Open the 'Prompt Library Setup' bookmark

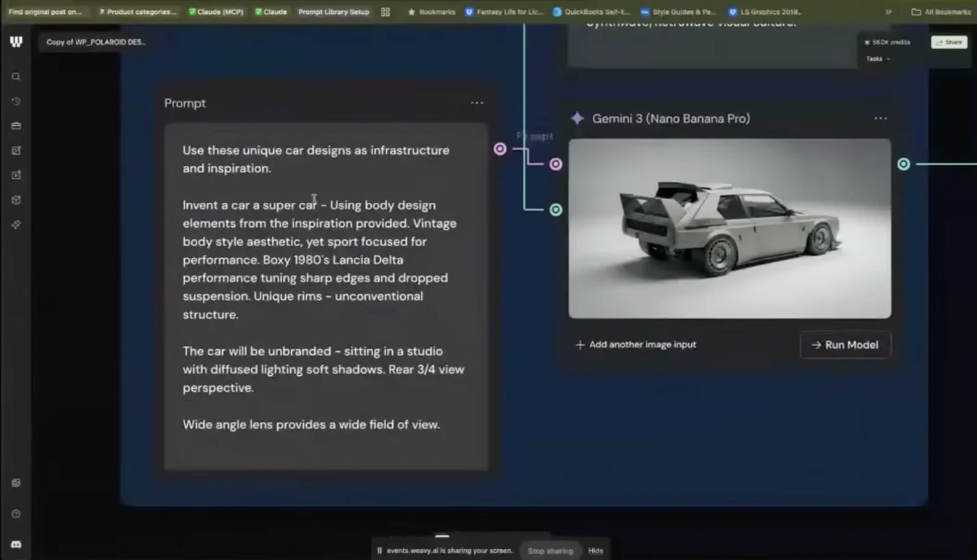[x=334, y=12]
